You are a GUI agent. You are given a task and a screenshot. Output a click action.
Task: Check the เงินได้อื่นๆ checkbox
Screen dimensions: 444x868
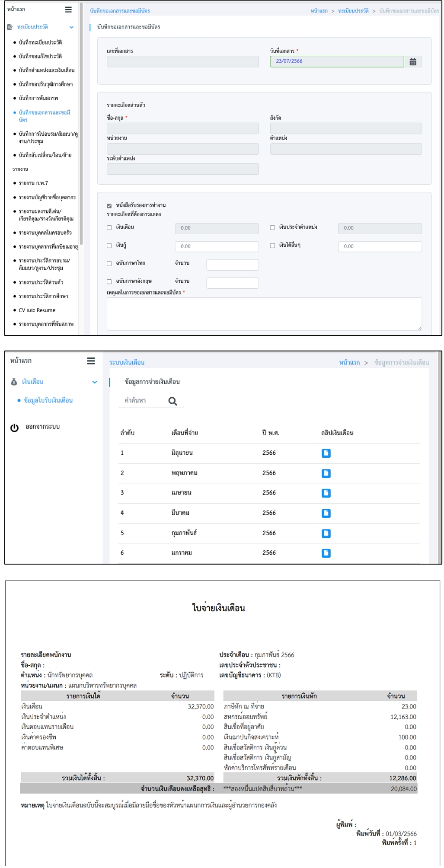tap(272, 246)
